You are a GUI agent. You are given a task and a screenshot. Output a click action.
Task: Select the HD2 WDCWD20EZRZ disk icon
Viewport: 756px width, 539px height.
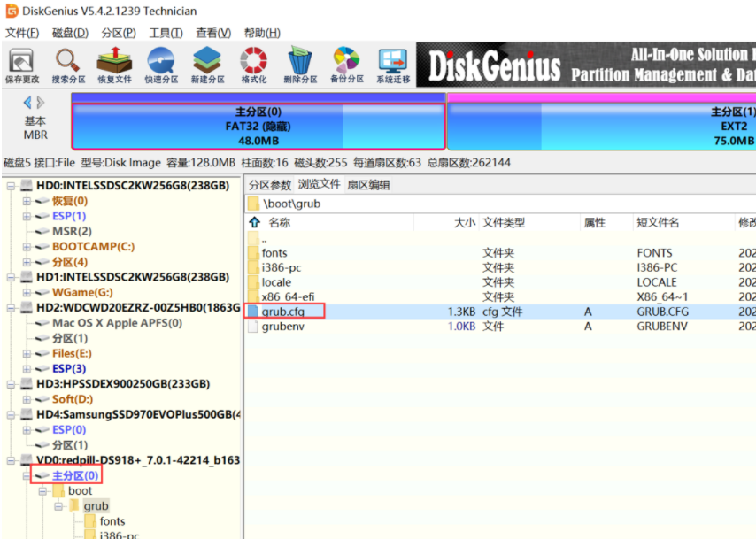27,308
